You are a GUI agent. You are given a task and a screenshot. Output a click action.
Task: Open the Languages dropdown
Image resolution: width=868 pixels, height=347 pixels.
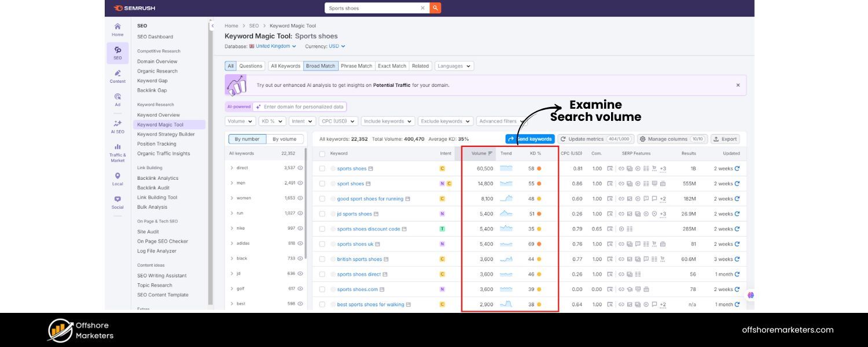(x=454, y=65)
